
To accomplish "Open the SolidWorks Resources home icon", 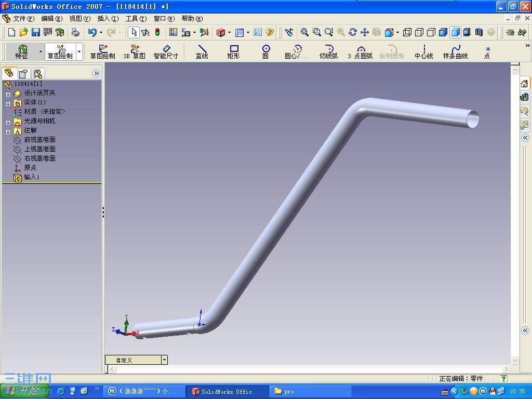I will pos(524,84).
